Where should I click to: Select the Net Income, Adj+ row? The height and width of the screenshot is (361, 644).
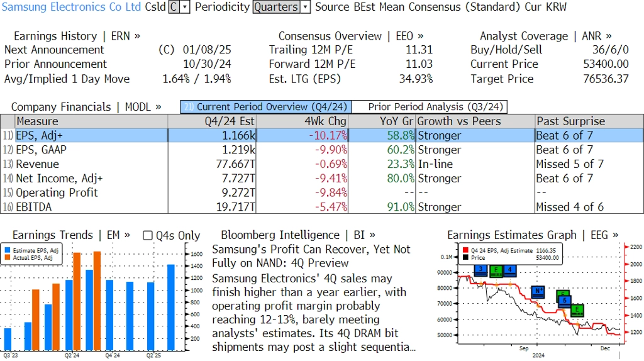[321, 179]
